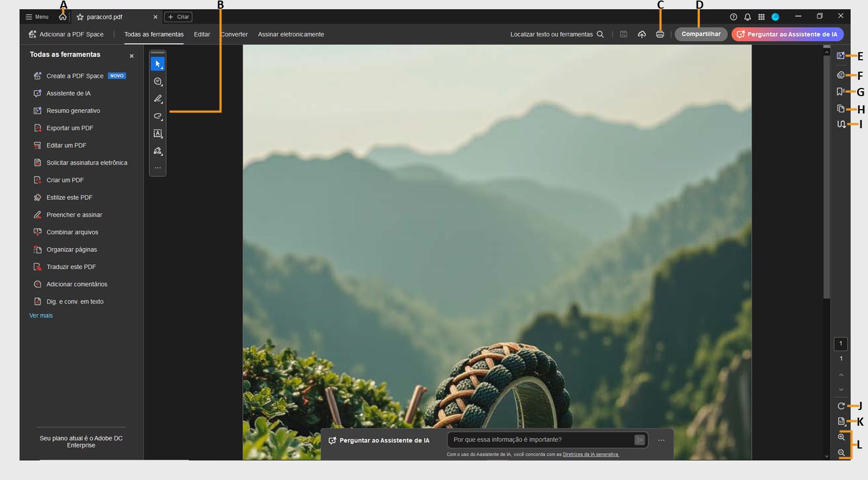Rotate the page clockwise
Image resolution: width=868 pixels, height=480 pixels.
pos(841,406)
